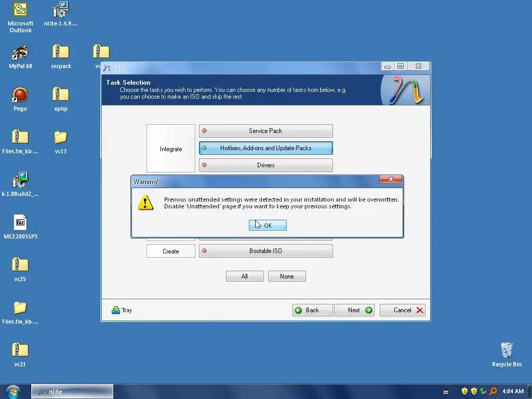Select the vc25 zip archive icon

click(20, 270)
